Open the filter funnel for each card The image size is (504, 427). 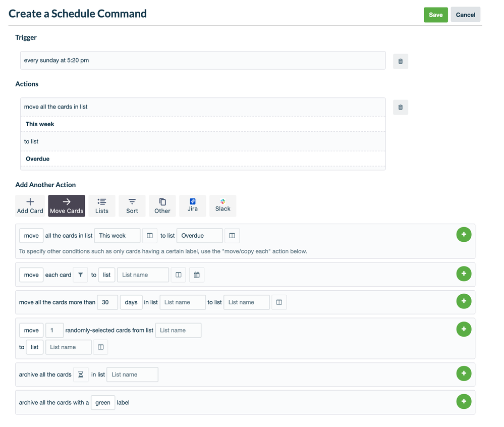pyautogui.click(x=80, y=275)
